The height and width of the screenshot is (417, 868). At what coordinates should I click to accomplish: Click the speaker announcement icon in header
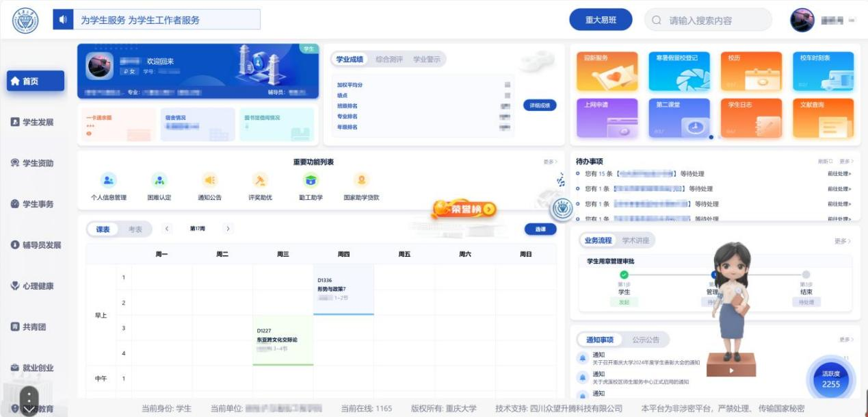pos(63,20)
